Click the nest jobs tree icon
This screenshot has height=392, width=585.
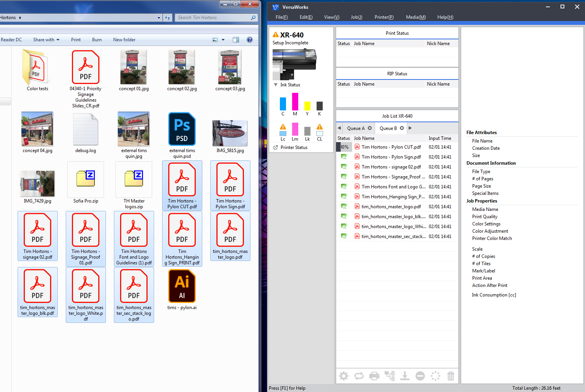click(x=390, y=376)
